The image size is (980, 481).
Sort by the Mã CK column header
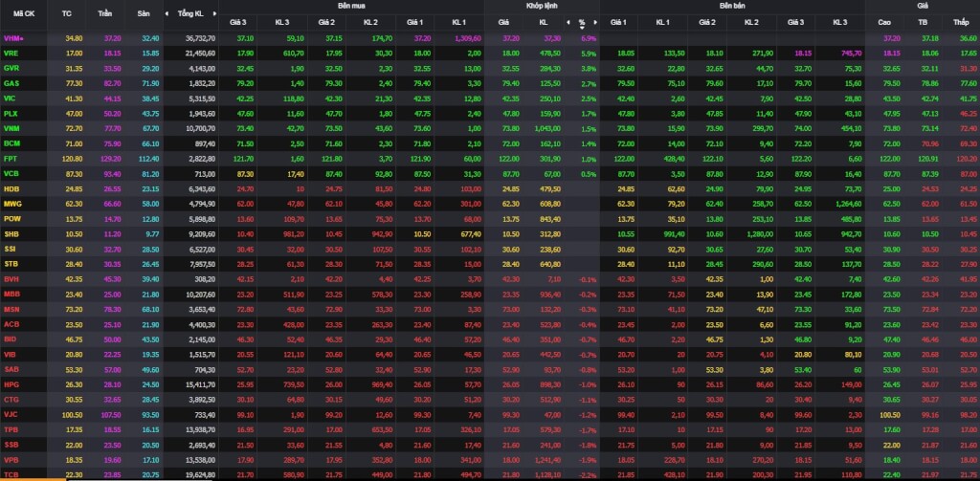pyautogui.click(x=23, y=13)
